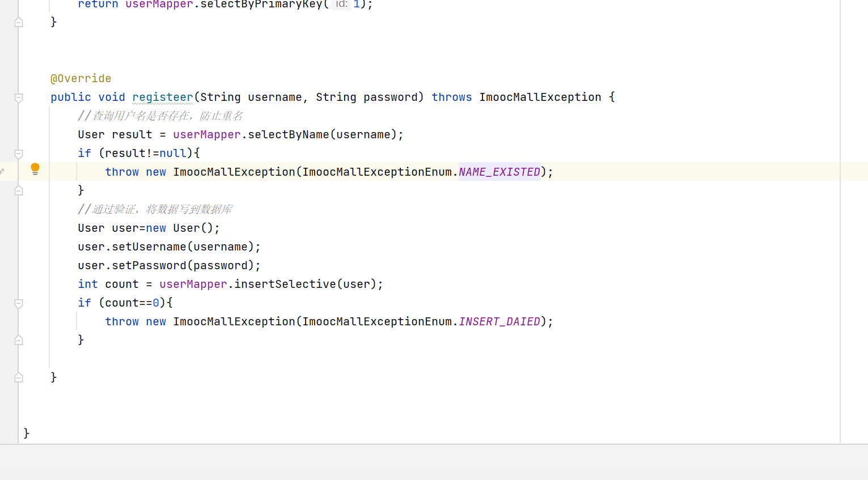The image size is (868, 480).
Task: Click the setUsername method call
Action: 149,247
